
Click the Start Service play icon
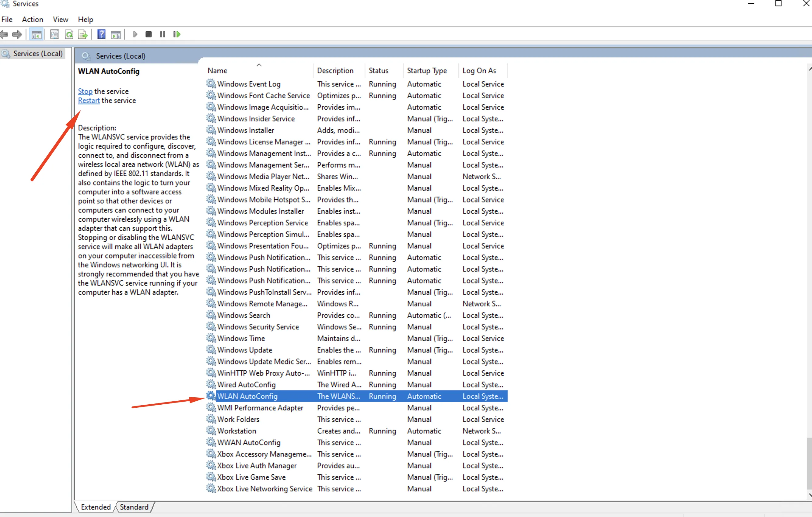click(135, 34)
